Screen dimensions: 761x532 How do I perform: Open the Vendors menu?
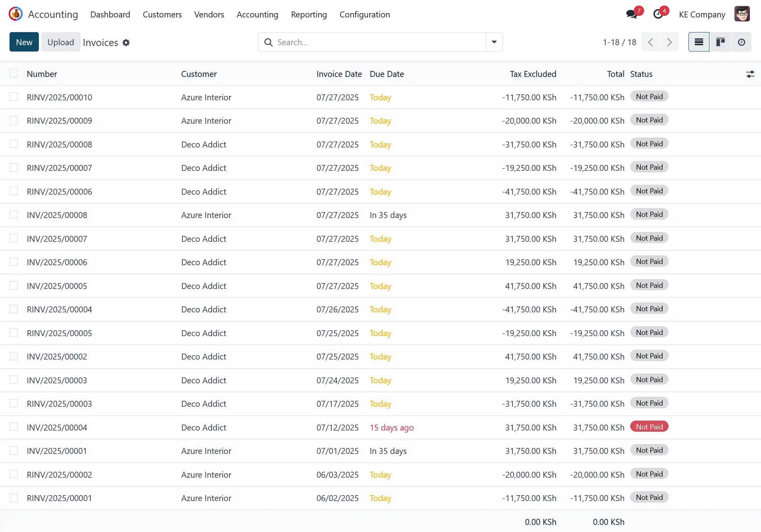coord(209,15)
